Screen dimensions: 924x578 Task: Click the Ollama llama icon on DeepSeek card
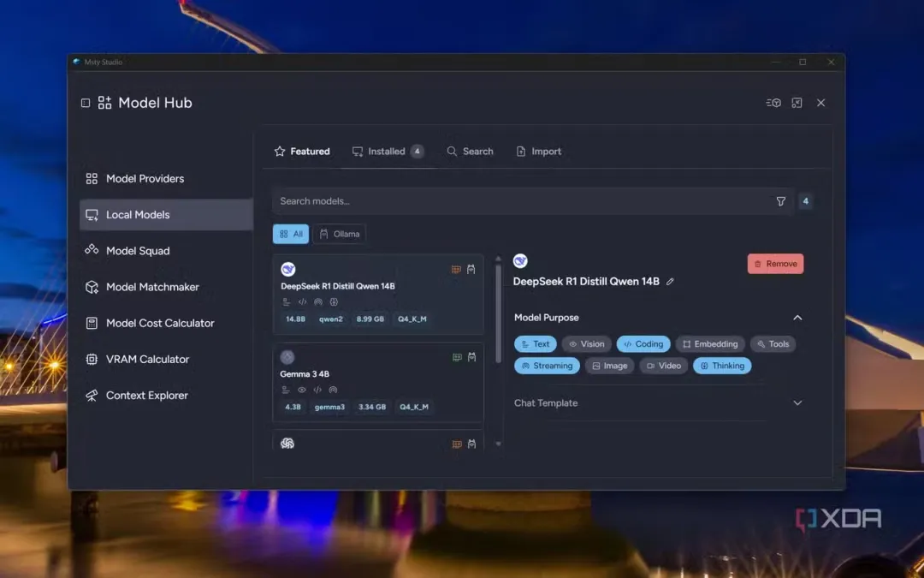tap(471, 270)
